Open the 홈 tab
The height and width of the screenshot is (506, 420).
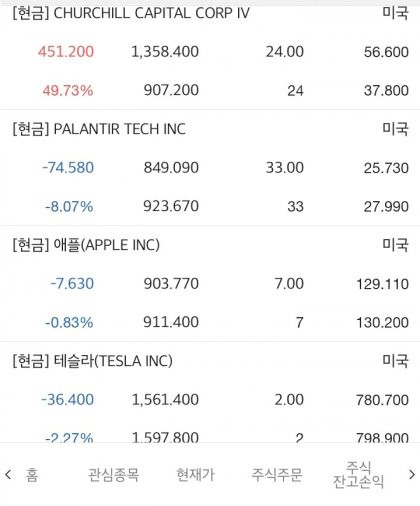(x=32, y=475)
